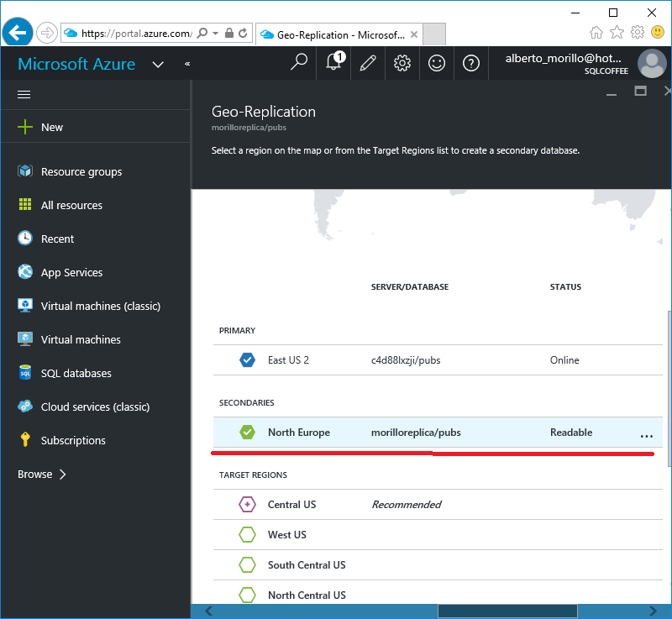Click the browser smiley feedback icon

(x=658, y=32)
